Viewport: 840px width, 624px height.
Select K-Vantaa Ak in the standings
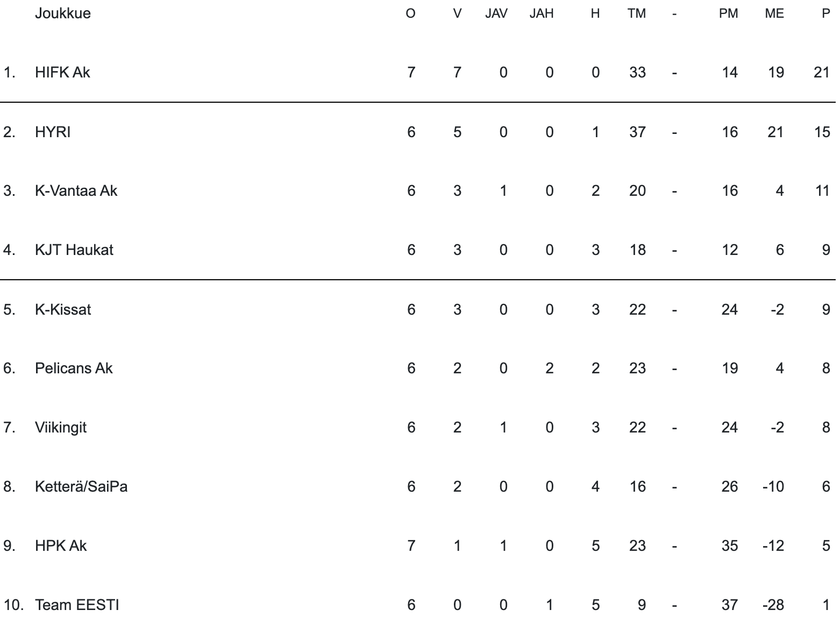(x=76, y=191)
